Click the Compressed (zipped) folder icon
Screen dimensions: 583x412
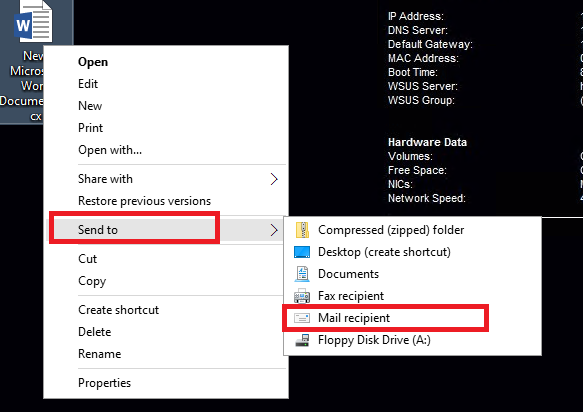(302, 230)
